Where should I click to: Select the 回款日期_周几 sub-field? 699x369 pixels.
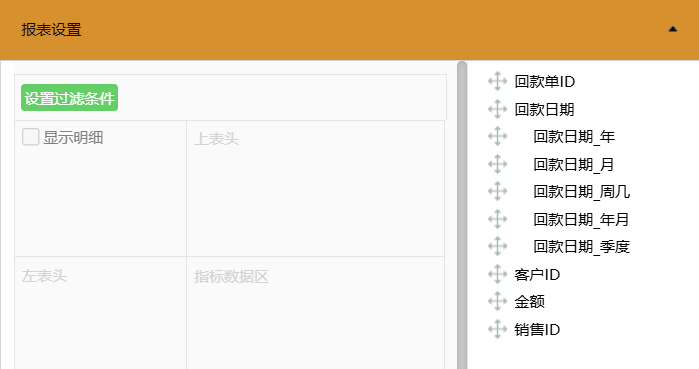point(582,192)
